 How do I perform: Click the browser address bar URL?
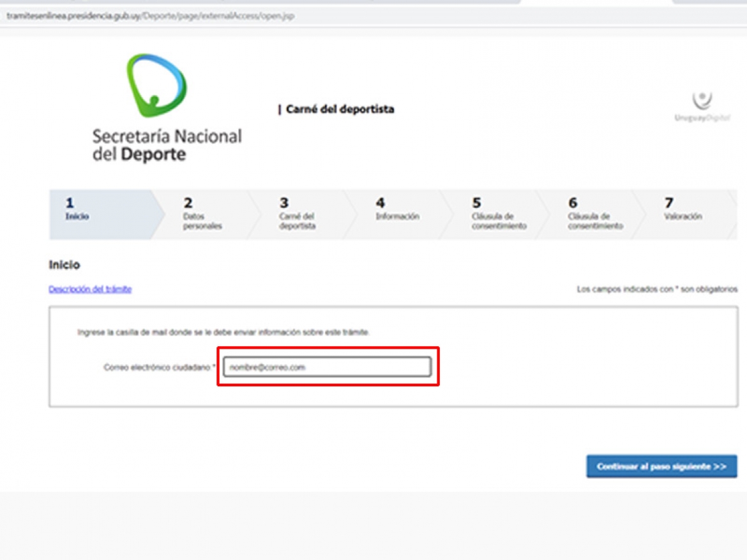151,16
